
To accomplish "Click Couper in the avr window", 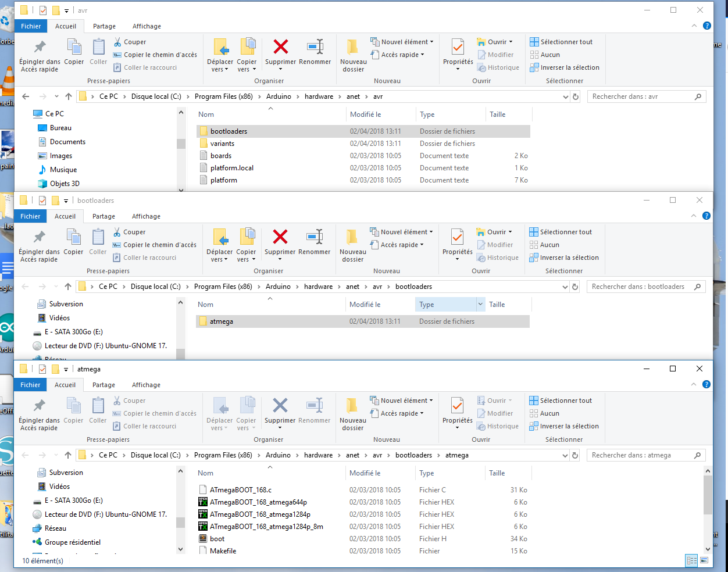I will 130,42.
